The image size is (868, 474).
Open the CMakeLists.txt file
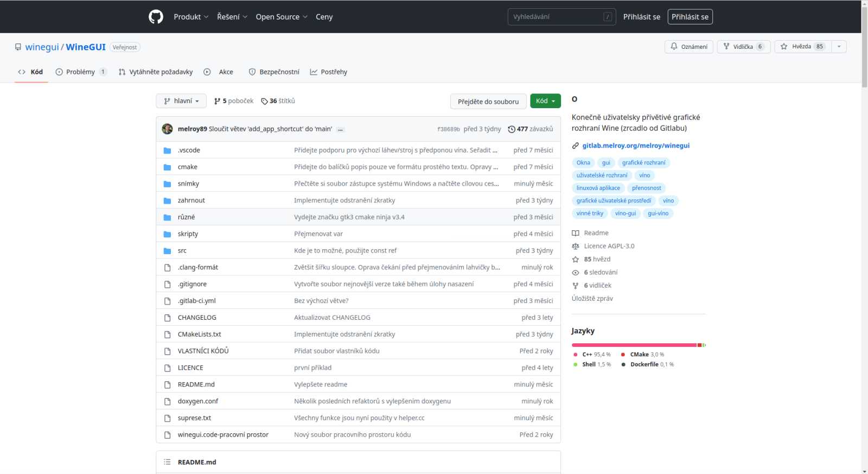(x=199, y=334)
